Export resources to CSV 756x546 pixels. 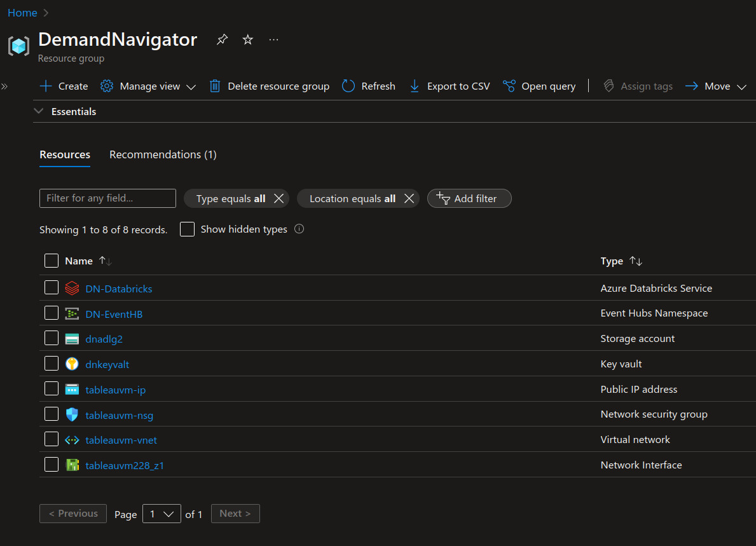coord(450,86)
